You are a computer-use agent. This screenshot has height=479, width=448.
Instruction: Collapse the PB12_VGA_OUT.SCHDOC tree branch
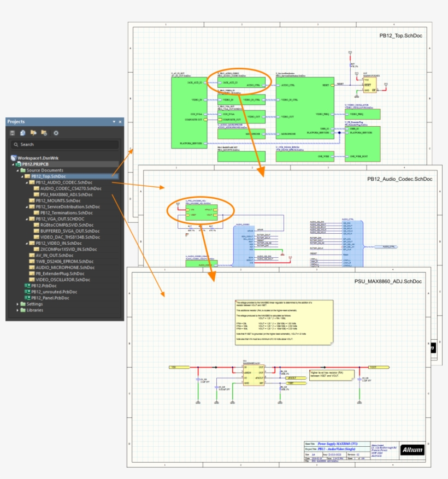[x=26, y=219]
